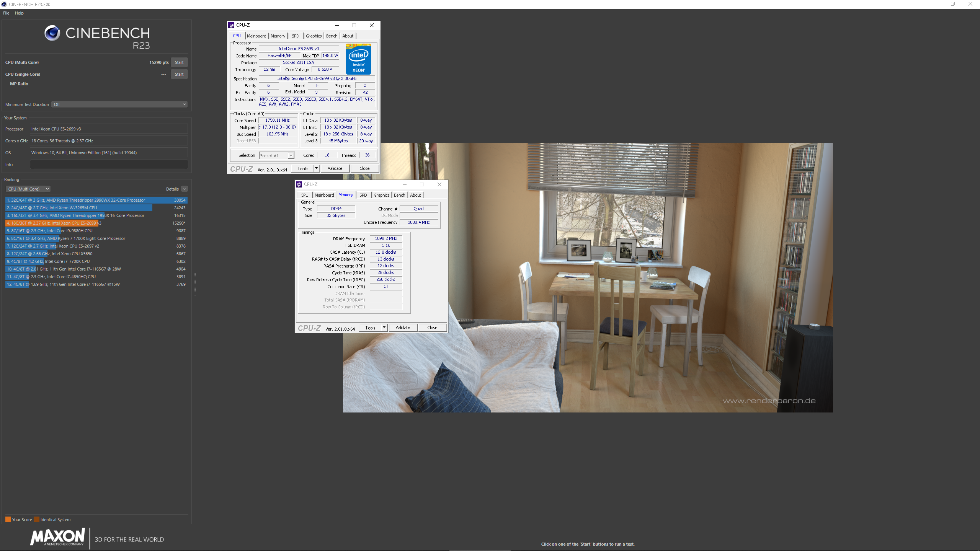The width and height of the screenshot is (980, 551).
Task: Start the CPU Multi Core test
Action: [x=179, y=62]
